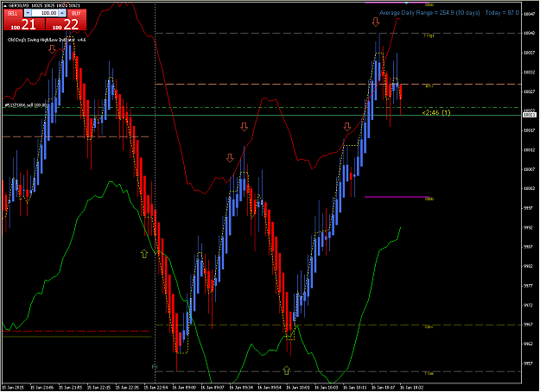Click the Today = 87.0 label
This screenshot has width=540, height=392.
click(502, 13)
